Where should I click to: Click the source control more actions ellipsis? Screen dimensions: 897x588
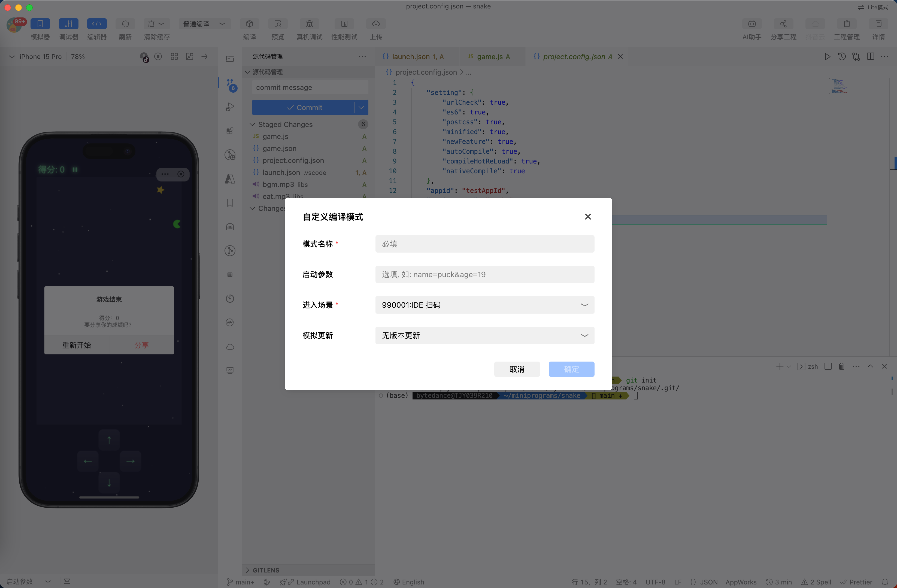click(x=362, y=57)
